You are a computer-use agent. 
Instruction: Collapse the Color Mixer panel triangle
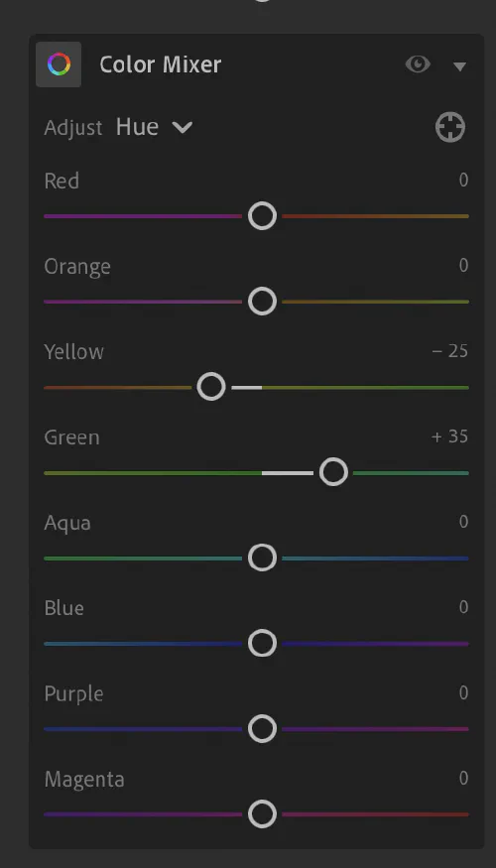tap(459, 66)
